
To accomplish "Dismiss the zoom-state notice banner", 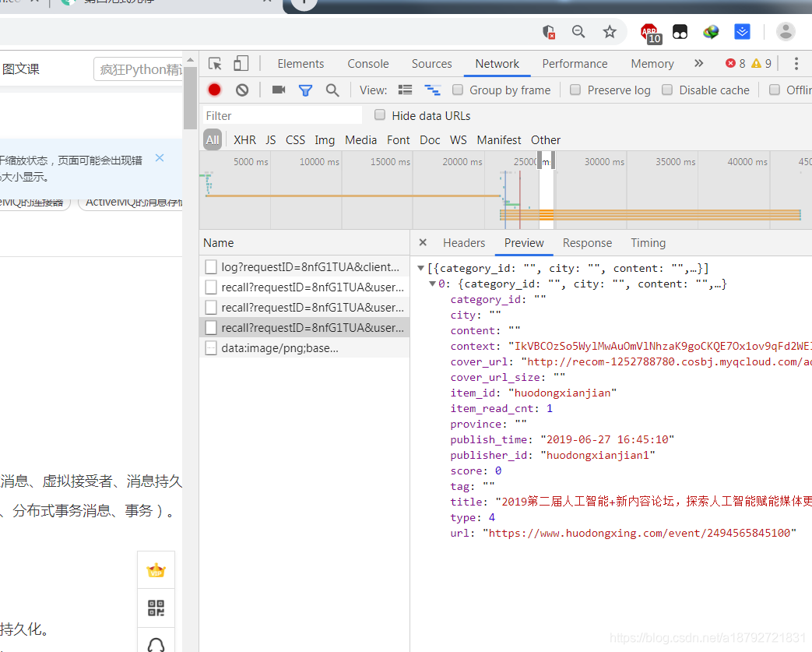I will point(160,157).
